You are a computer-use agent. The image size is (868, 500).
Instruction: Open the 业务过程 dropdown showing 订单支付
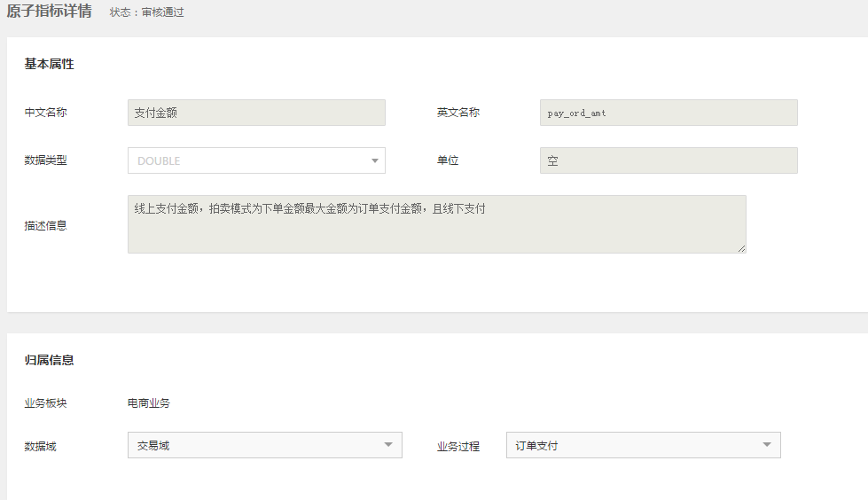(643, 445)
